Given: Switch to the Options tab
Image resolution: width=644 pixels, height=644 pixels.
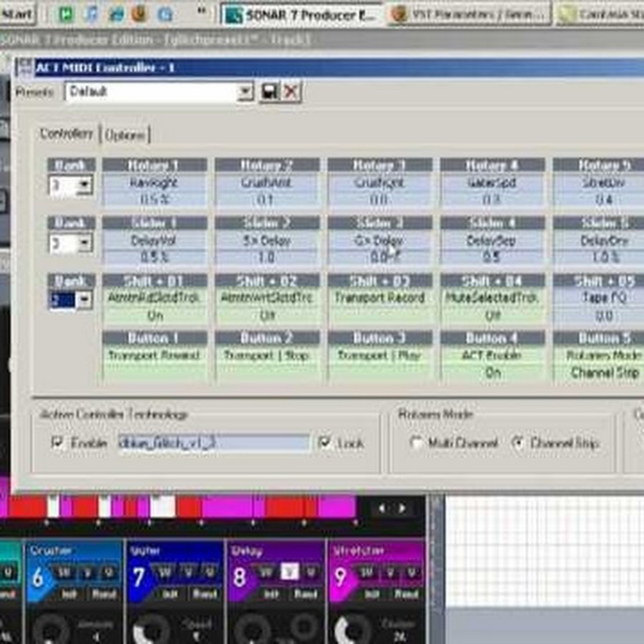Looking at the screenshot, I should pos(125,135).
